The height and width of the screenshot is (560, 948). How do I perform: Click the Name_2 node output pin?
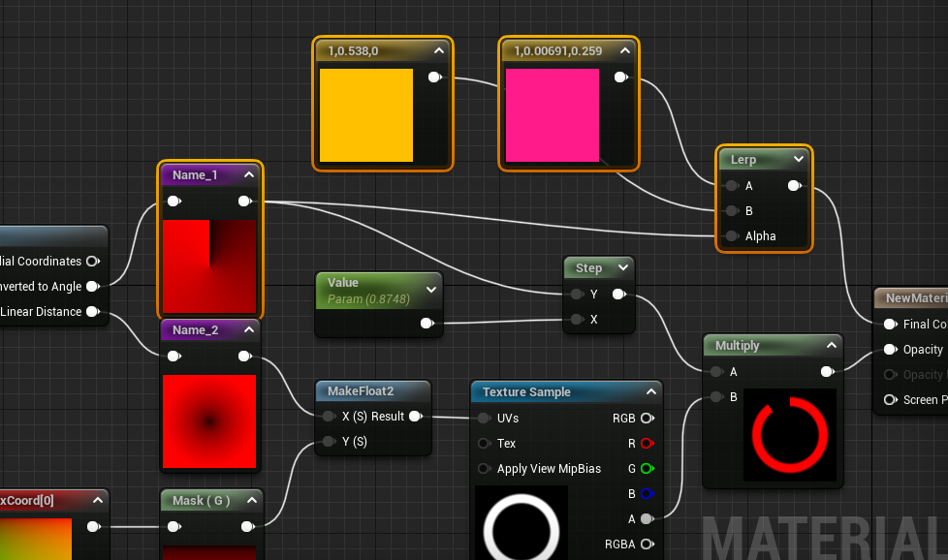[245, 356]
